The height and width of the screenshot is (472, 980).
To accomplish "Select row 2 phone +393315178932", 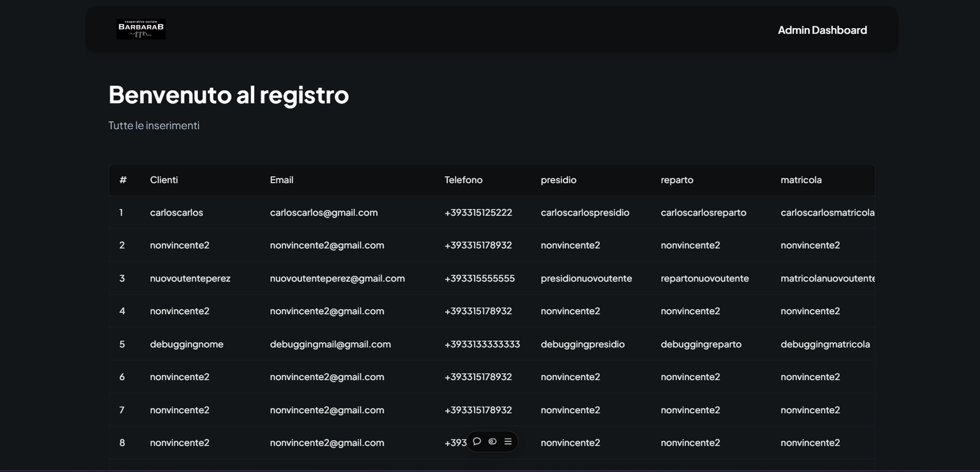I will [478, 245].
